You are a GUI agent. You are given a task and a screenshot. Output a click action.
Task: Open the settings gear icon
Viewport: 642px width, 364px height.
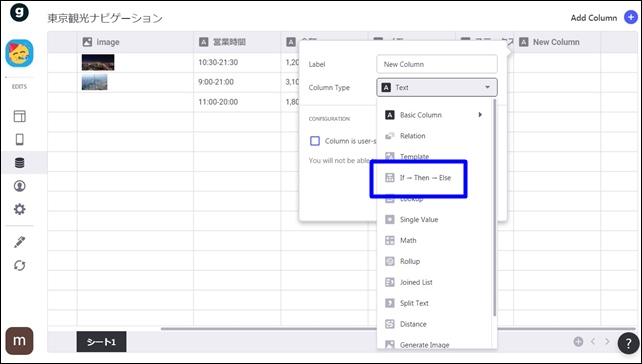(x=19, y=209)
